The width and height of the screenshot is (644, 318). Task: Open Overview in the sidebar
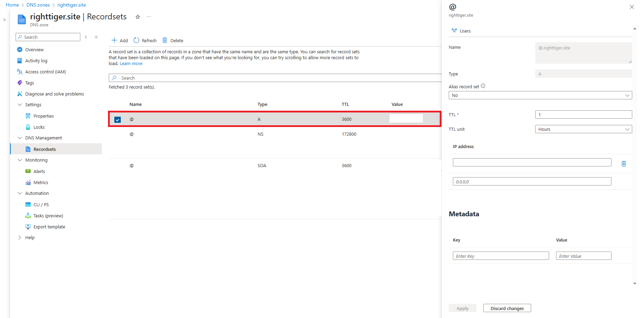coord(34,49)
